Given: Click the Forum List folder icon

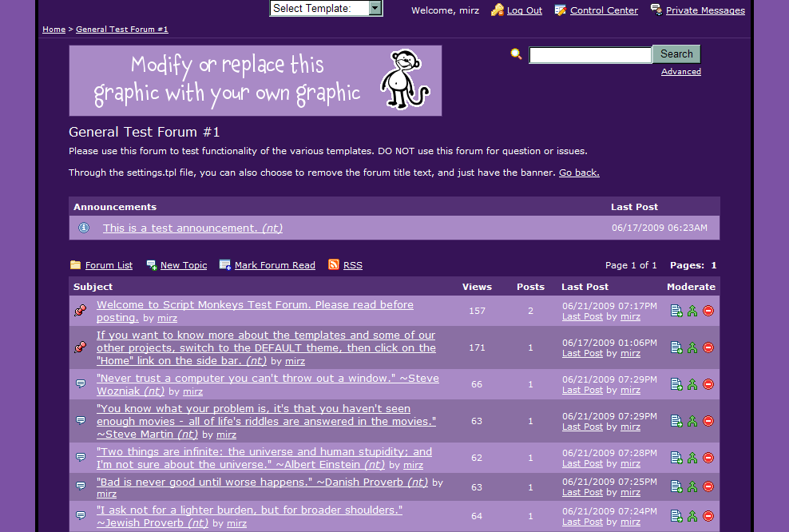Looking at the screenshot, I should (76, 264).
